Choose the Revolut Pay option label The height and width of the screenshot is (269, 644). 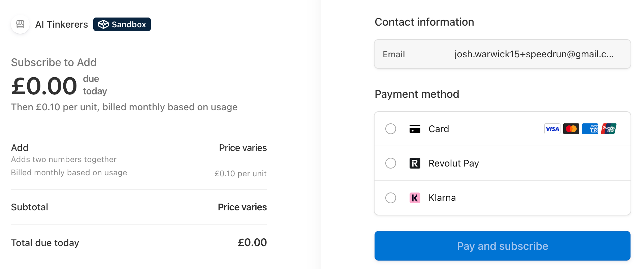(453, 163)
